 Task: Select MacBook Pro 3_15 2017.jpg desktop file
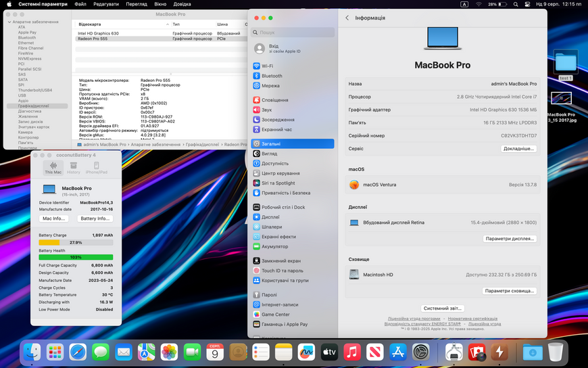pos(562,107)
